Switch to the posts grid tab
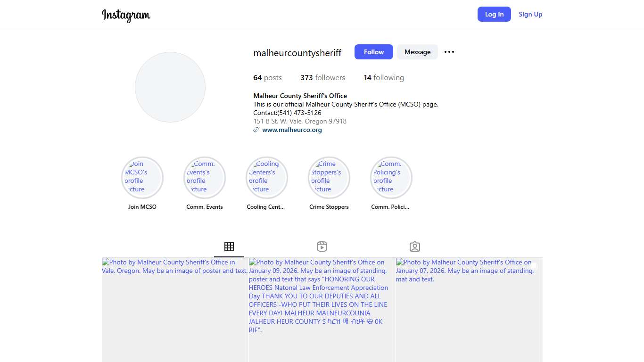The height and width of the screenshot is (362, 644). pos(229,247)
